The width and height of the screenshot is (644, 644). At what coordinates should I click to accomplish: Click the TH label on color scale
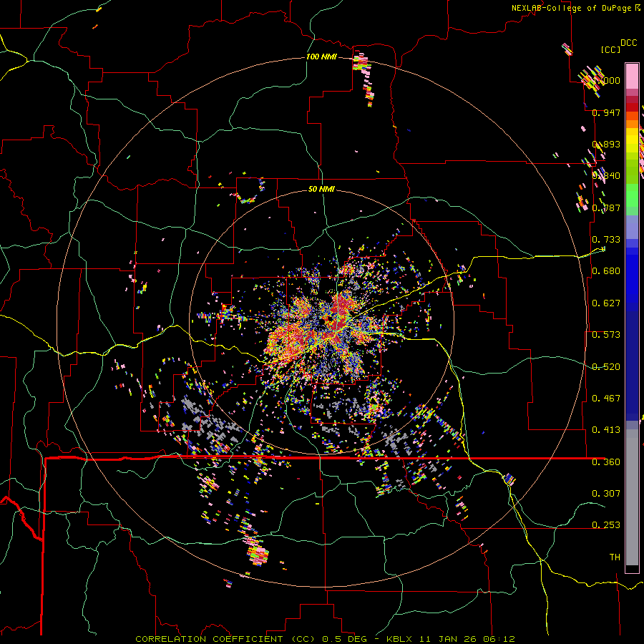pyautogui.click(x=615, y=557)
